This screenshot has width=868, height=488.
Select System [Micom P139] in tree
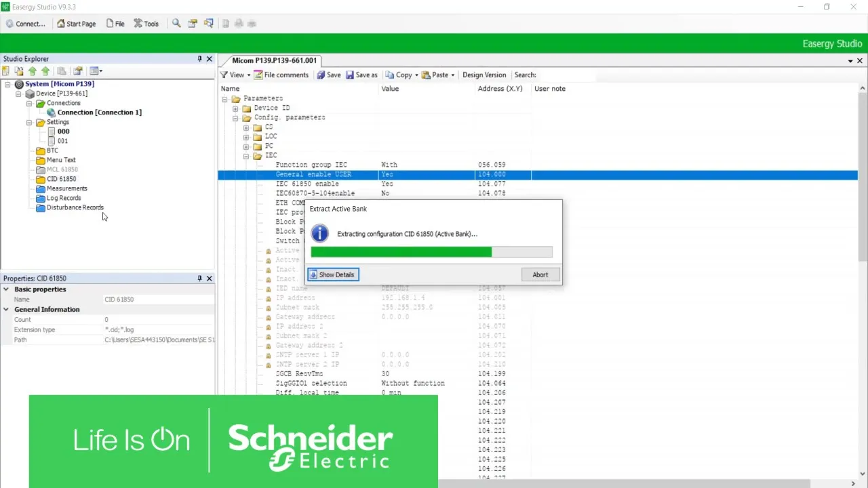60,84
